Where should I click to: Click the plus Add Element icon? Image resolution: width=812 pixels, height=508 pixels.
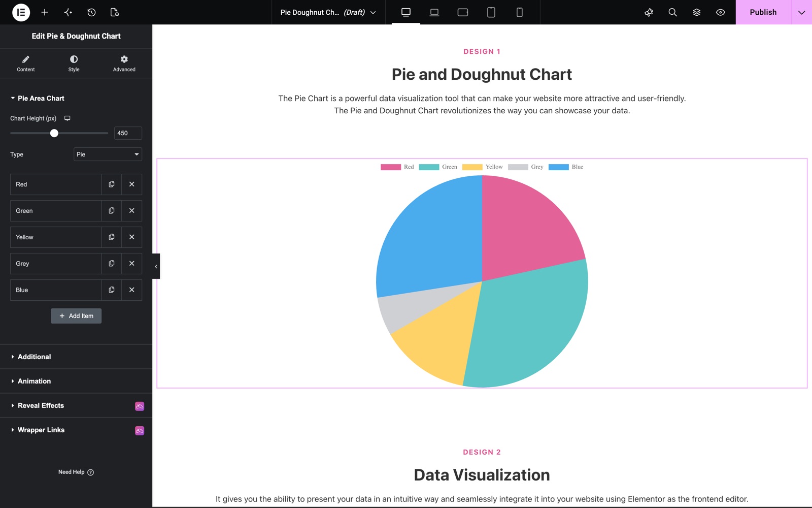pos(45,12)
